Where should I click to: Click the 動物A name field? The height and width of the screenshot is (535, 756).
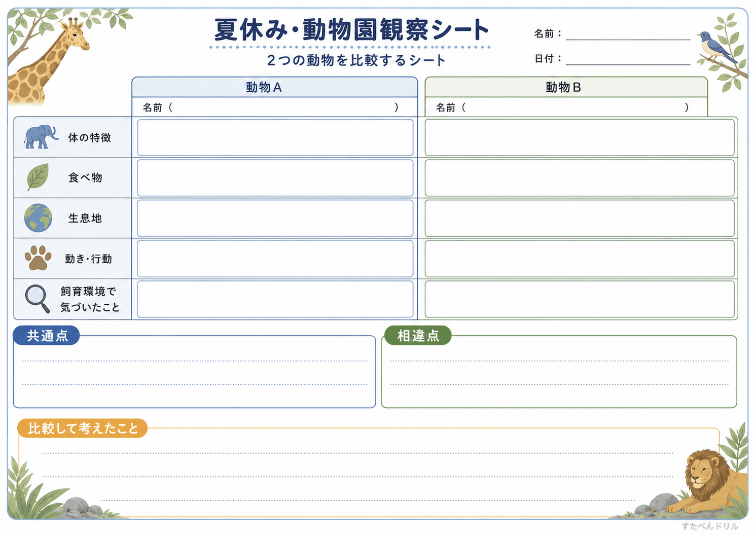click(x=274, y=107)
